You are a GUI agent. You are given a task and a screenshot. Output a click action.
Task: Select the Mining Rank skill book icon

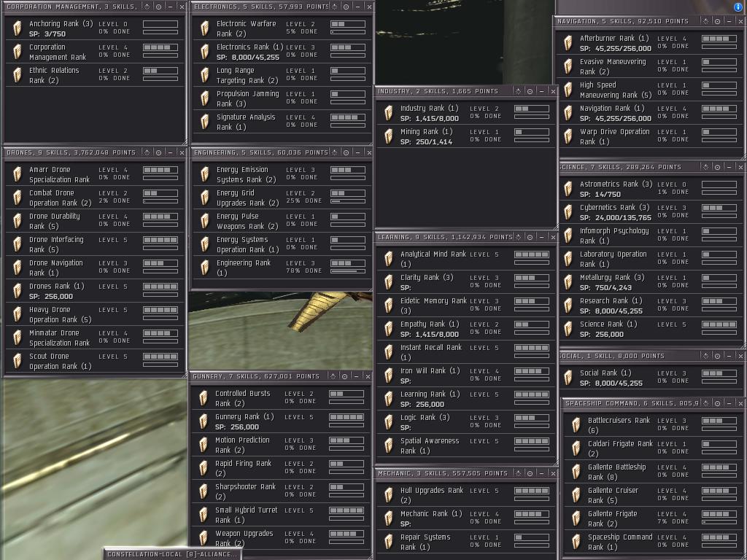point(389,136)
